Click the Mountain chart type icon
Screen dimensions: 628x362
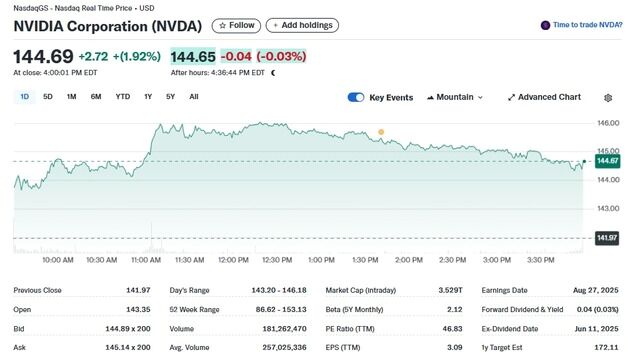[431, 97]
